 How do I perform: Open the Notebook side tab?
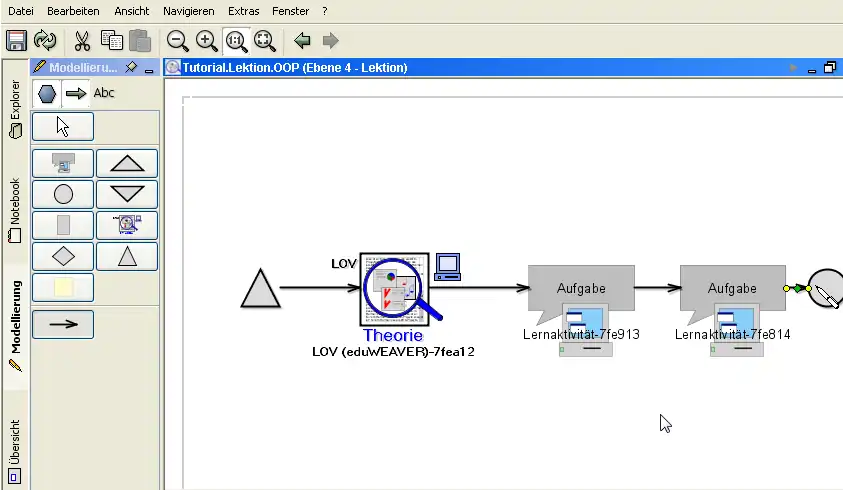(x=14, y=210)
